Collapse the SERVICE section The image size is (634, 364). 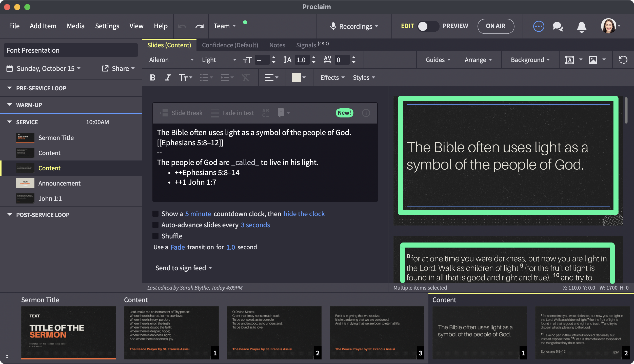(x=10, y=122)
